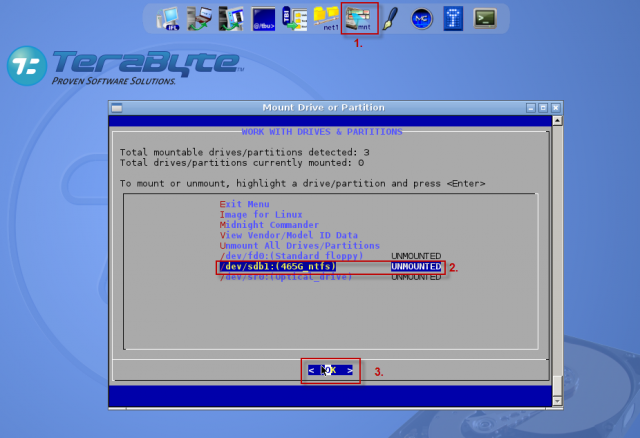This screenshot has height=438, width=640.
Task: Launch the MC Midnight Commander icon
Action: (x=422, y=19)
